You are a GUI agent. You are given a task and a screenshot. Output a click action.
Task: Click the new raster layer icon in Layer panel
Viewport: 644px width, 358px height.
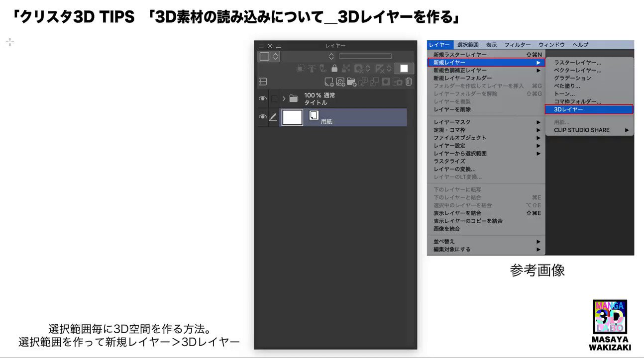coord(329,82)
